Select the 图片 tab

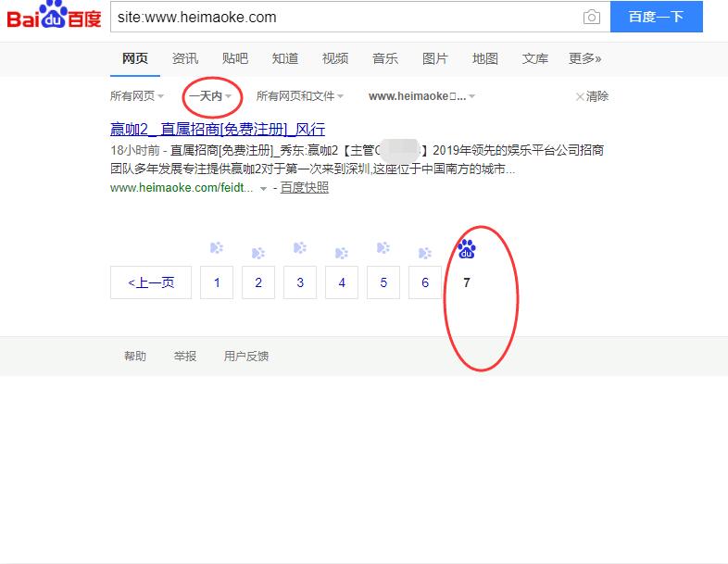click(x=435, y=58)
